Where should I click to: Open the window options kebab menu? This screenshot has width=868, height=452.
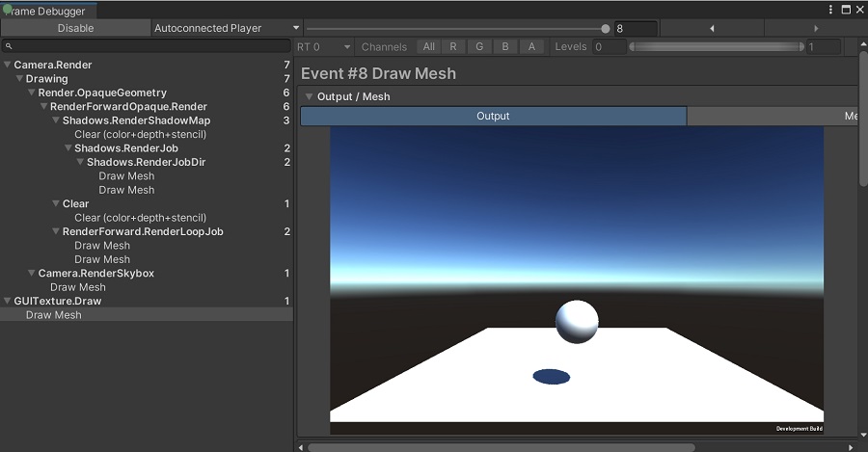point(831,9)
